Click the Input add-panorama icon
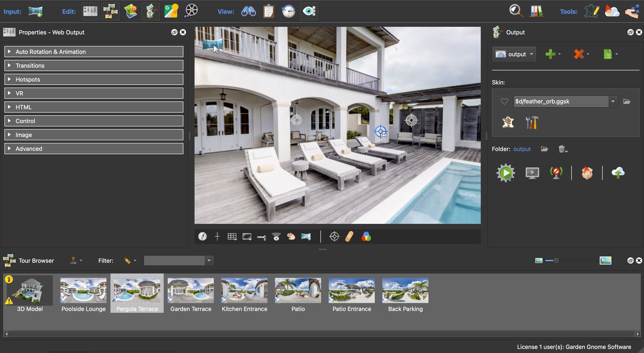The image size is (644, 353). click(x=35, y=11)
